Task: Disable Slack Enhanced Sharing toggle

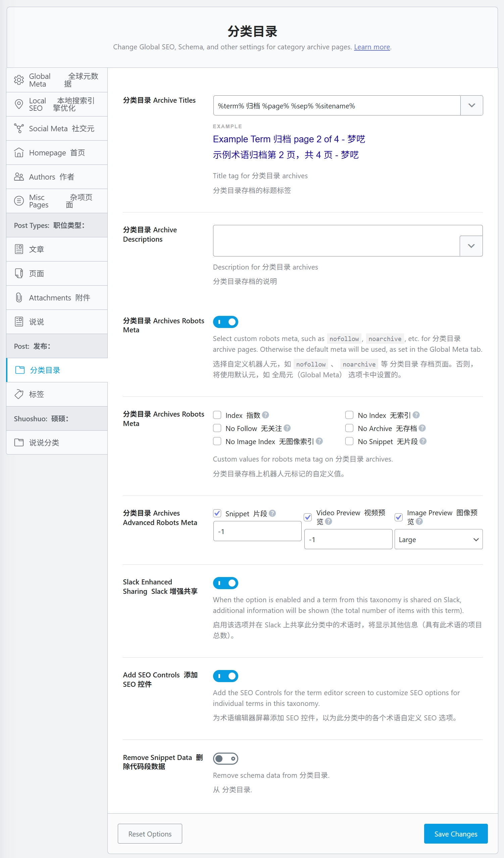Action: (x=225, y=583)
